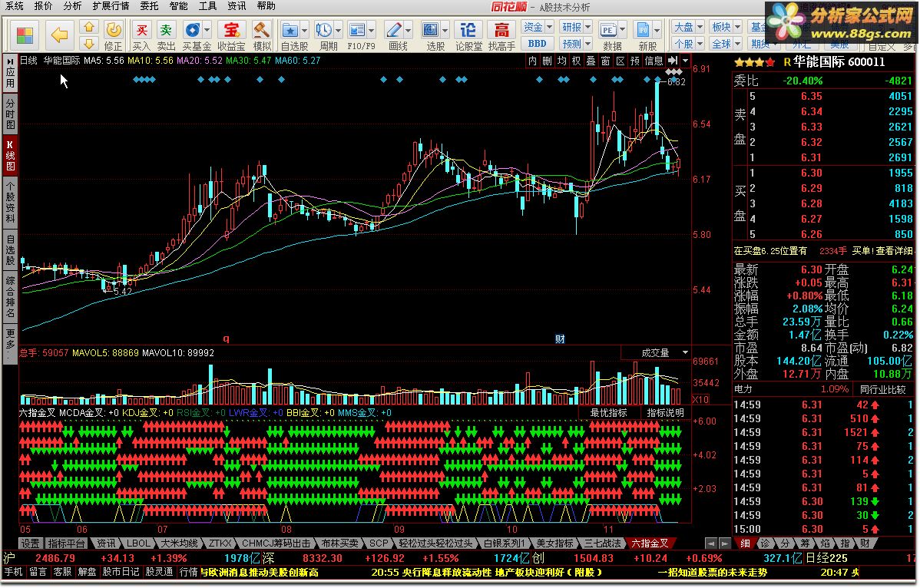Click the colorful home squares icon
Viewport: 920px width, 588px height.
click(x=25, y=35)
